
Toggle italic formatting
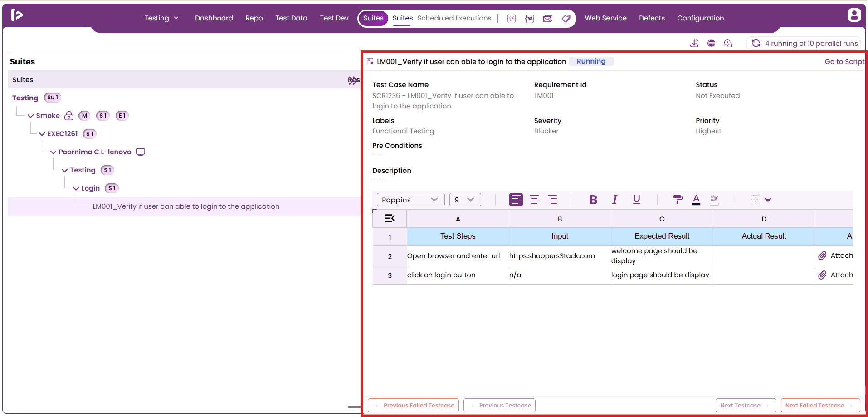coord(614,200)
